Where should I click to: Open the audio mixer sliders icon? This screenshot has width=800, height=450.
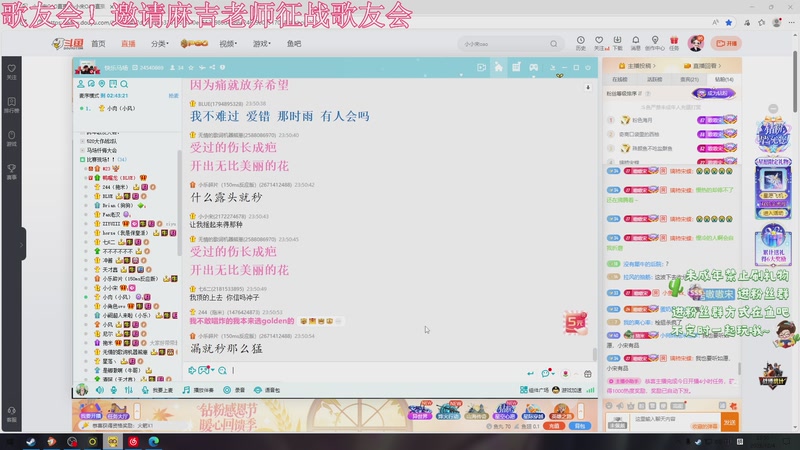pyautogui.click(x=129, y=390)
